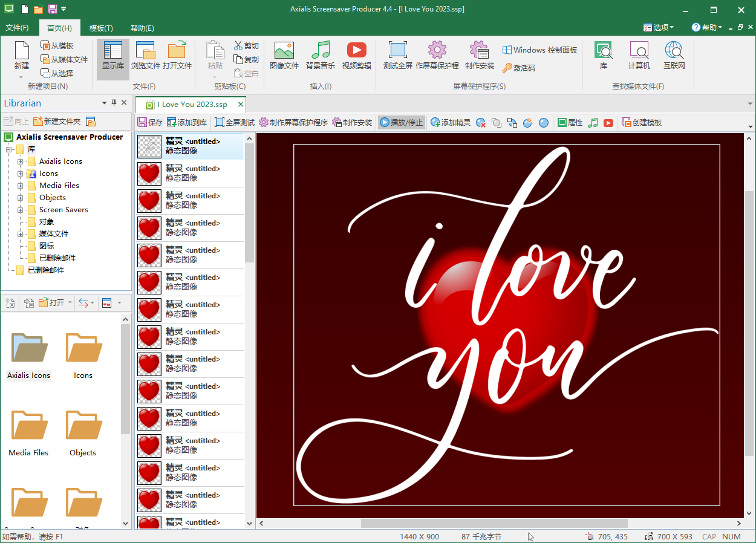Switch to the 模板(T) ribbon tab
Viewport: 756px width, 543px height.
click(x=101, y=28)
